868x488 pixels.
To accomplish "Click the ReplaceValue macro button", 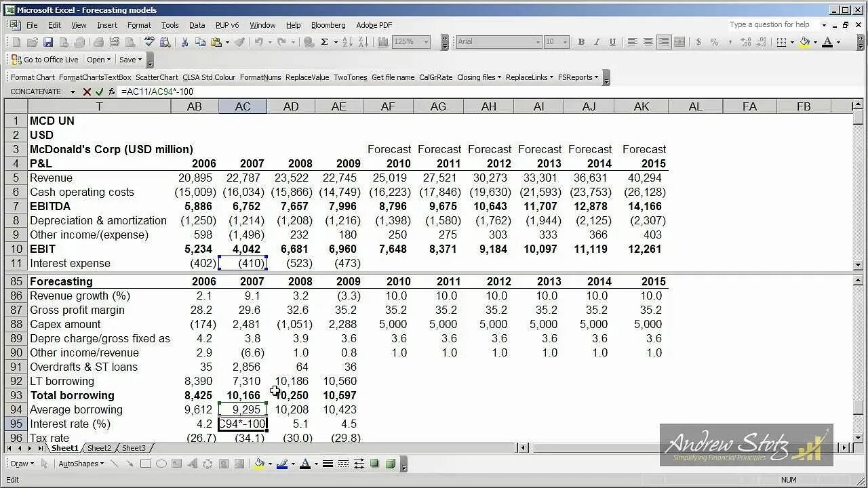I will click(307, 77).
